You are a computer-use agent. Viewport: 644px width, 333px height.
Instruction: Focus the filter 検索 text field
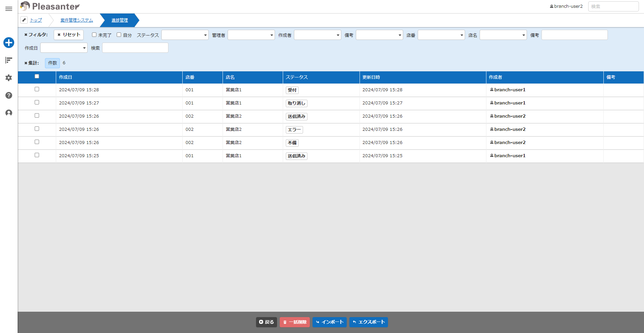click(x=135, y=48)
